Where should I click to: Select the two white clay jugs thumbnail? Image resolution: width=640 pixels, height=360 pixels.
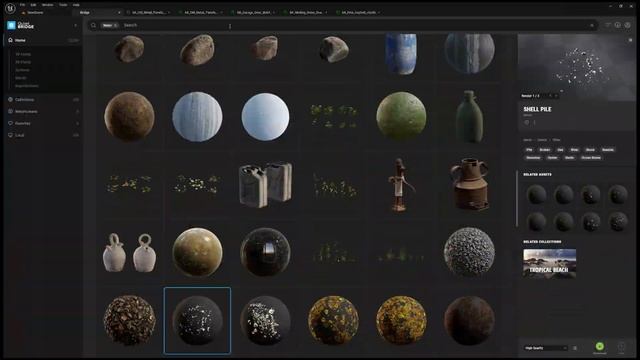point(129,253)
